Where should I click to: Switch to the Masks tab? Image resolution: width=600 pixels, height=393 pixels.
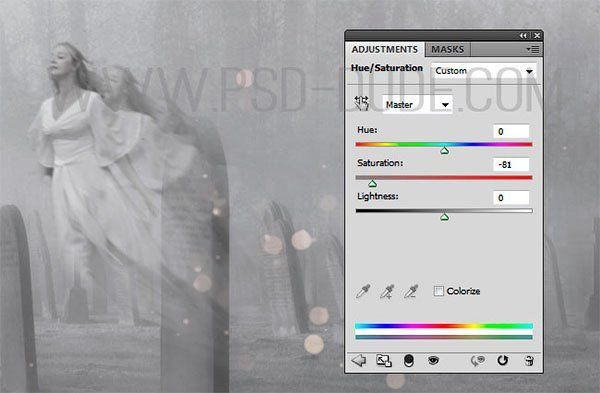[447, 49]
